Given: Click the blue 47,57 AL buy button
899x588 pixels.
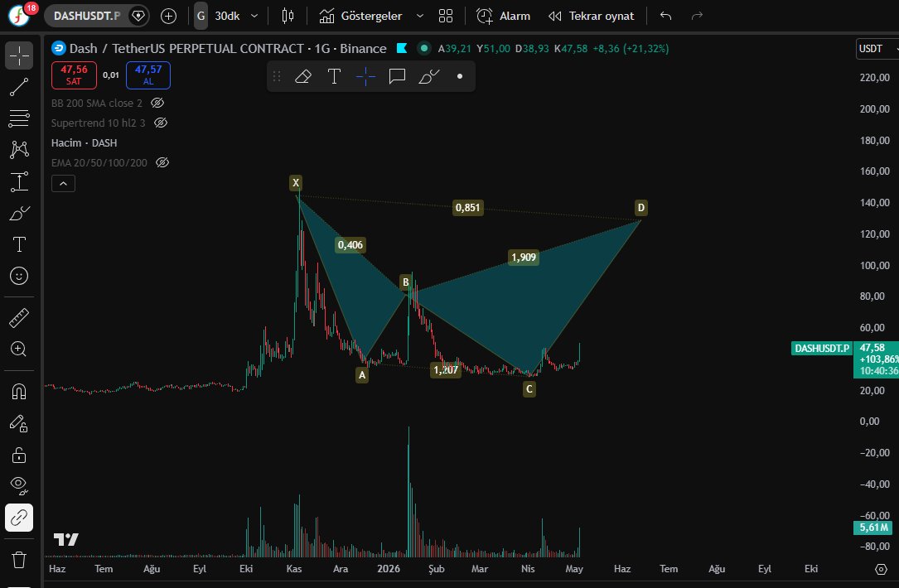Looking at the screenshot, I should 148,75.
